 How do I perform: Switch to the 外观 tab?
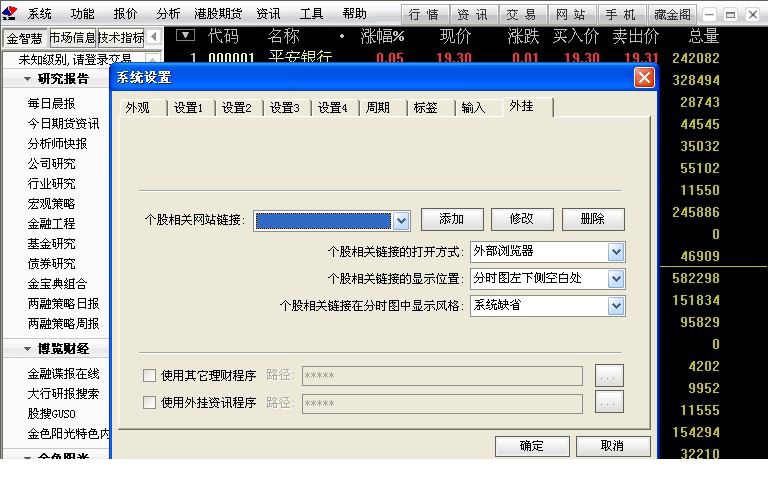(143, 107)
